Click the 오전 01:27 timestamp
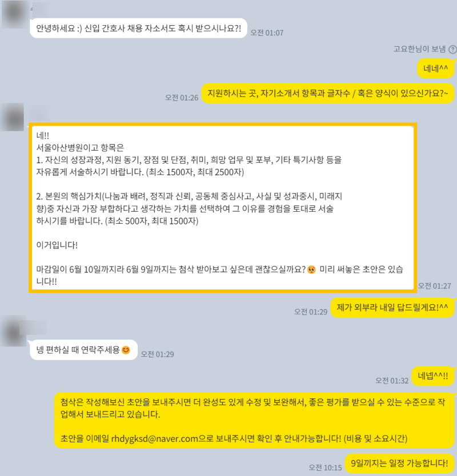The width and height of the screenshot is (457, 476). point(435,286)
